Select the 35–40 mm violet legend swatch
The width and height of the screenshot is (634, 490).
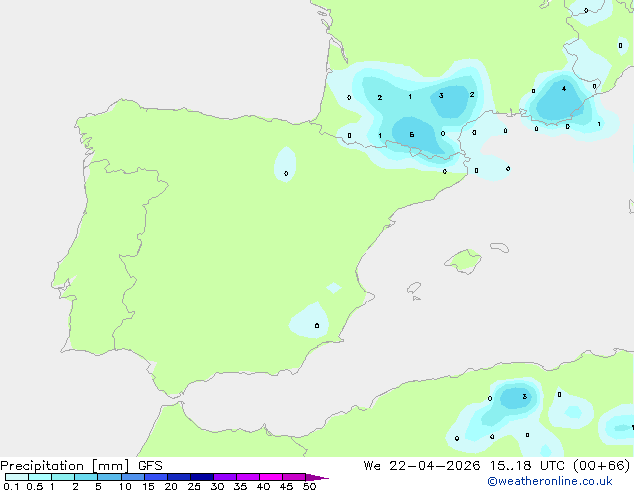coord(248,477)
